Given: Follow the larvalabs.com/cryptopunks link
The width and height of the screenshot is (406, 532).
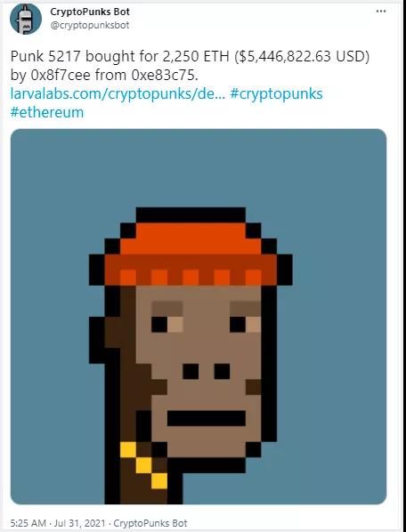Looking at the screenshot, I should 118,94.
